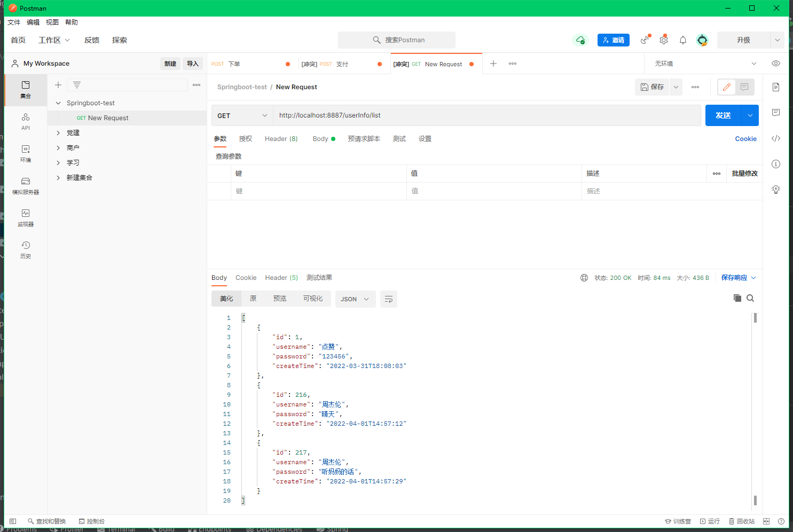Switch to the Header (8) request tab
The image size is (793, 532).
(281, 139)
